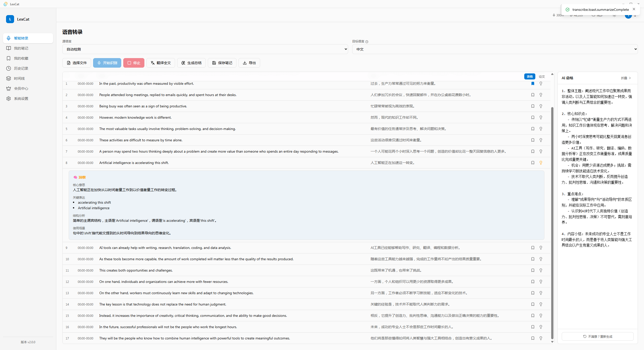Bookmark row 13 'On the other hand'
Screen dimensions: 644x350
tap(533, 293)
